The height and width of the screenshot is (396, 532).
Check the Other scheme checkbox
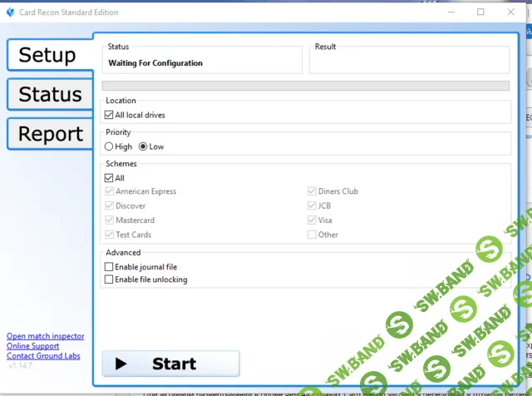coord(312,235)
